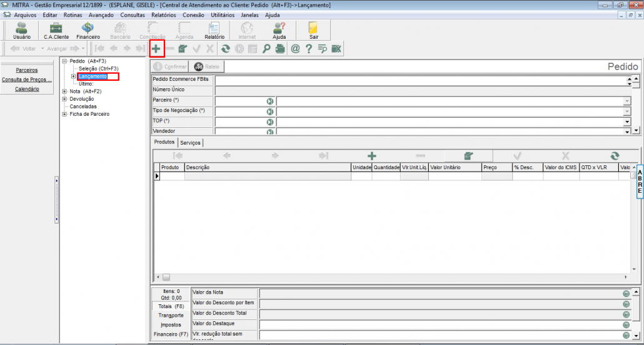The width and height of the screenshot is (644, 345).
Task: Switch to the Serviços tab
Action: click(x=190, y=143)
